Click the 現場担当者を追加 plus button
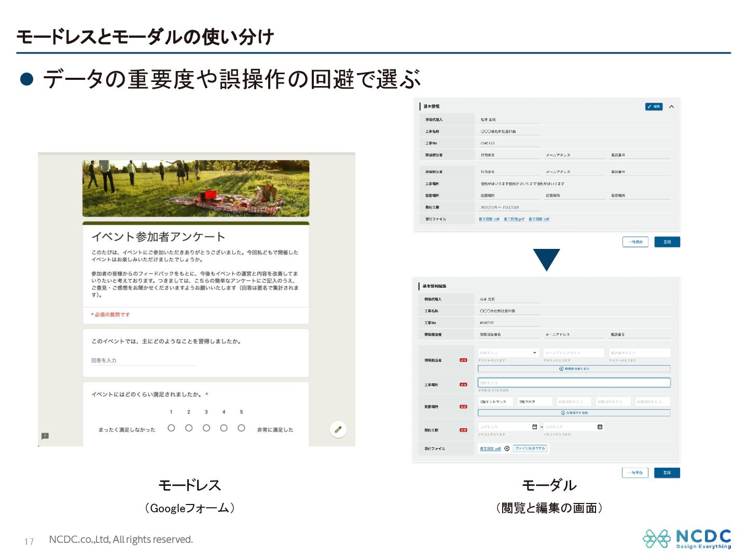747x560 pixels. 574,369
